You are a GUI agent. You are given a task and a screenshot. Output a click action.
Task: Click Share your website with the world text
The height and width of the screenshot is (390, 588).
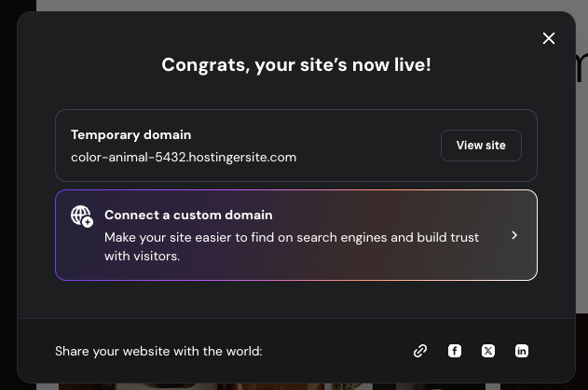tap(158, 351)
